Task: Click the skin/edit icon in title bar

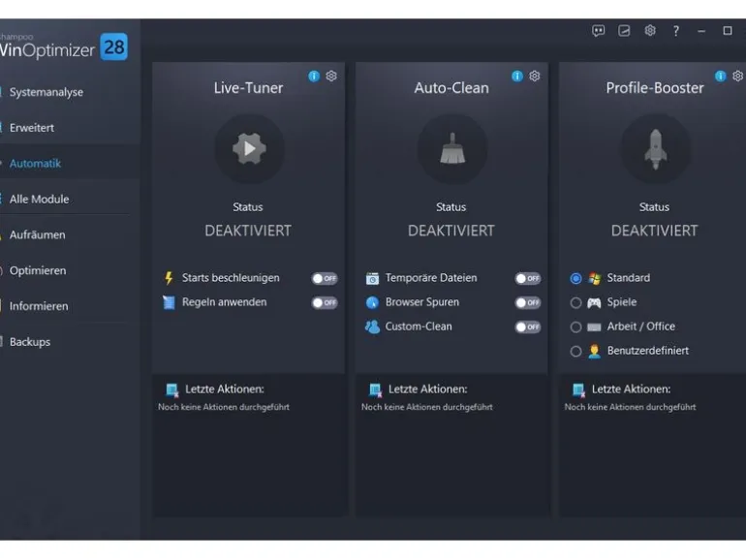Action: coord(624,31)
